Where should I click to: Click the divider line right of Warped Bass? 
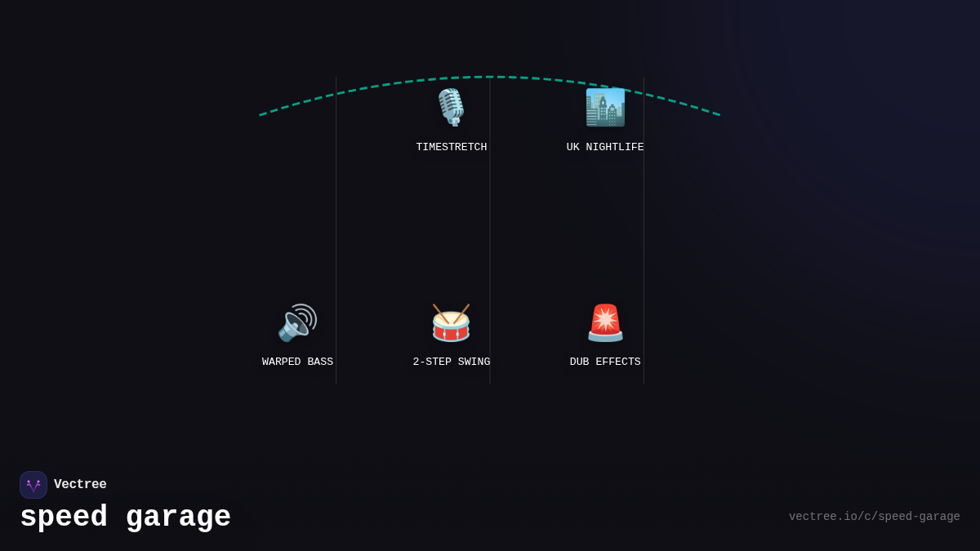click(x=336, y=245)
